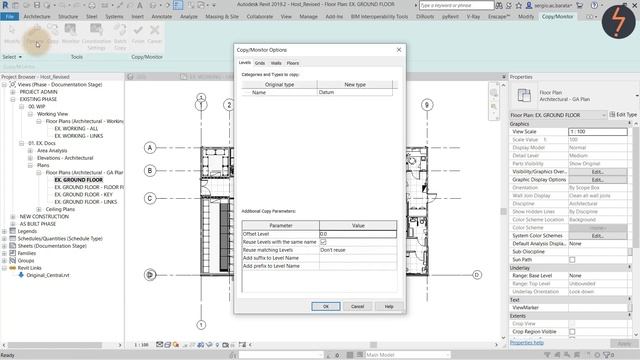This screenshot has width=640, height=360.
Task: Click the Floor Plan type thumbnail in Properties
Action: pyautogui.click(x=524, y=95)
